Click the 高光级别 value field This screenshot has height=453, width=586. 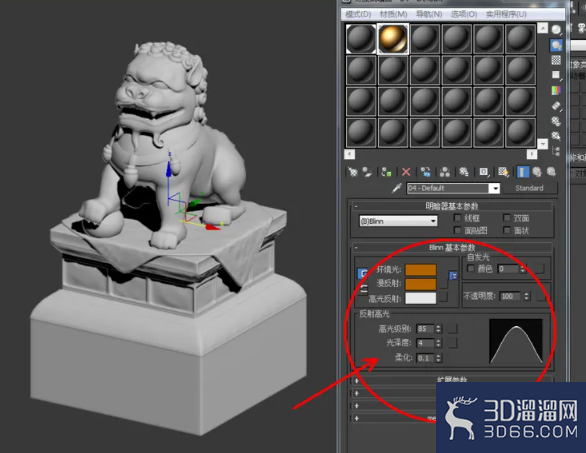426,329
